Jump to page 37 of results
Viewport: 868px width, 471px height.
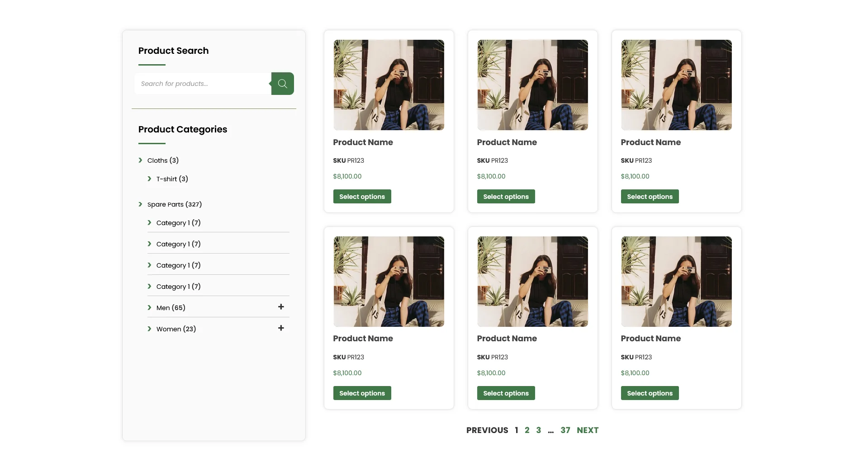click(565, 430)
